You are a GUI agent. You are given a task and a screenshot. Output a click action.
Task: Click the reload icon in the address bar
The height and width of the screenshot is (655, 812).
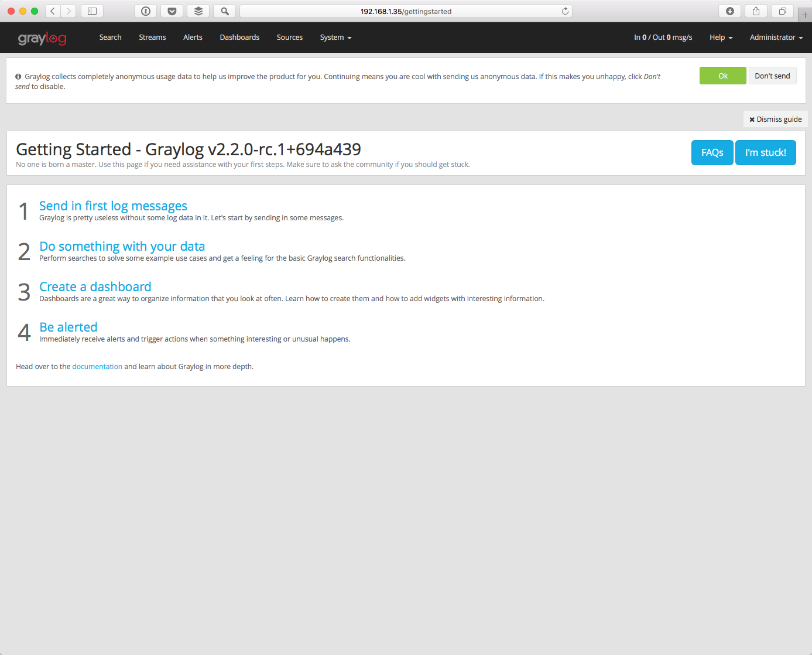(x=564, y=11)
